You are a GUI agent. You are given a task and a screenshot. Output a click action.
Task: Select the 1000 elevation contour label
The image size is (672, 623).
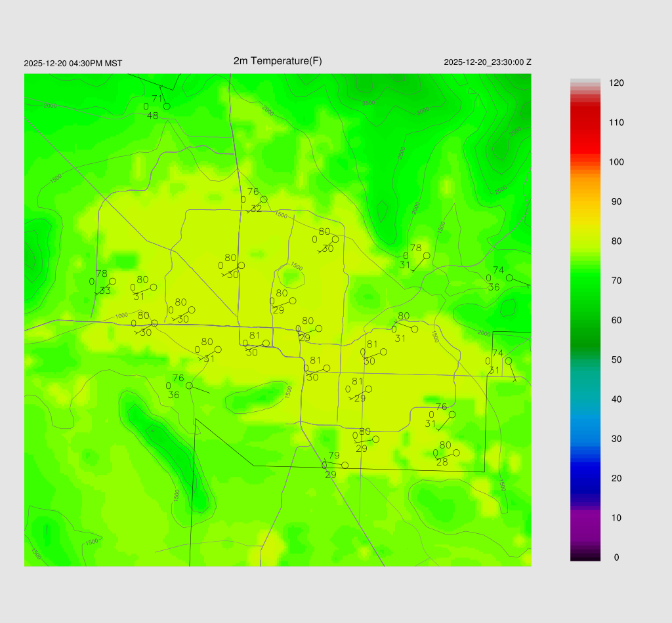pyautogui.click(x=121, y=315)
